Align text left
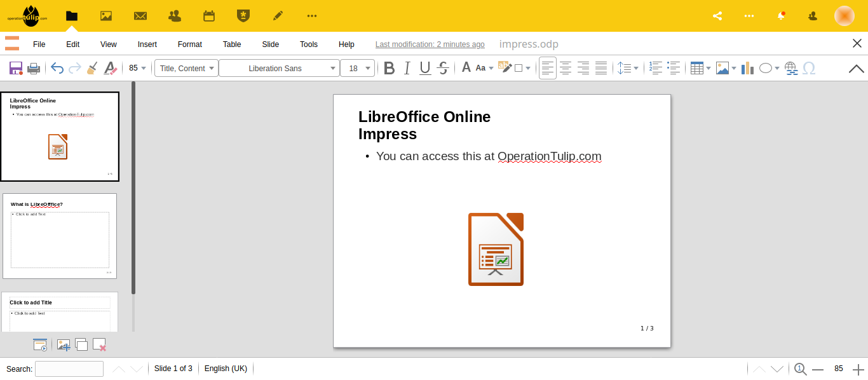The height and width of the screenshot is (380, 868). (548, 68)
